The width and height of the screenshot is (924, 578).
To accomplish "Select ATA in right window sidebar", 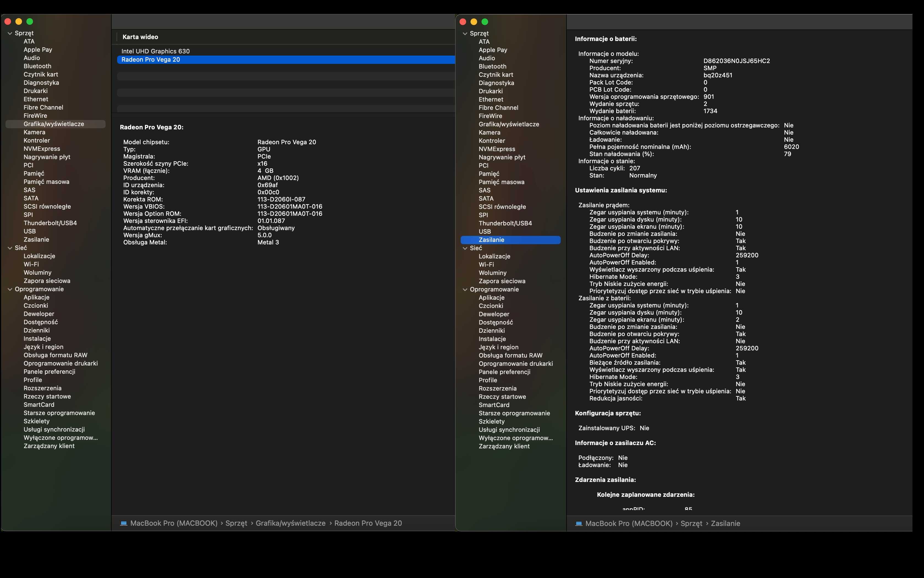I will (x=484, y=42).
